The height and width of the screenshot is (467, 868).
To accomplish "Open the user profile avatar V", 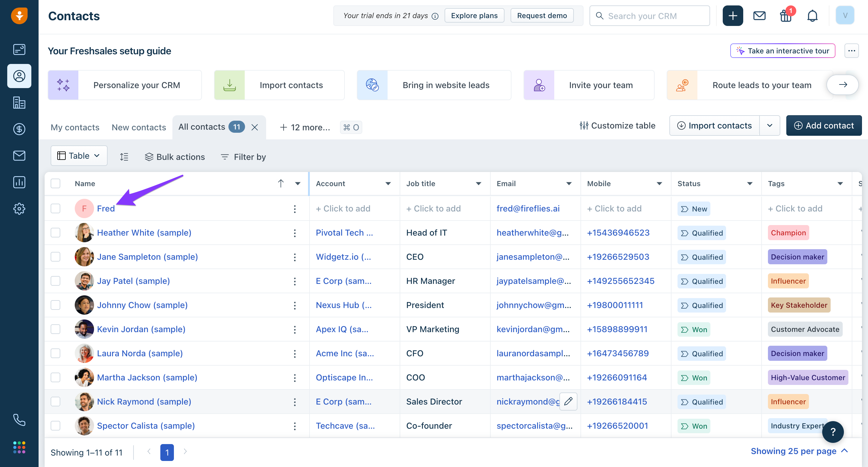I will tap(845, 15).
